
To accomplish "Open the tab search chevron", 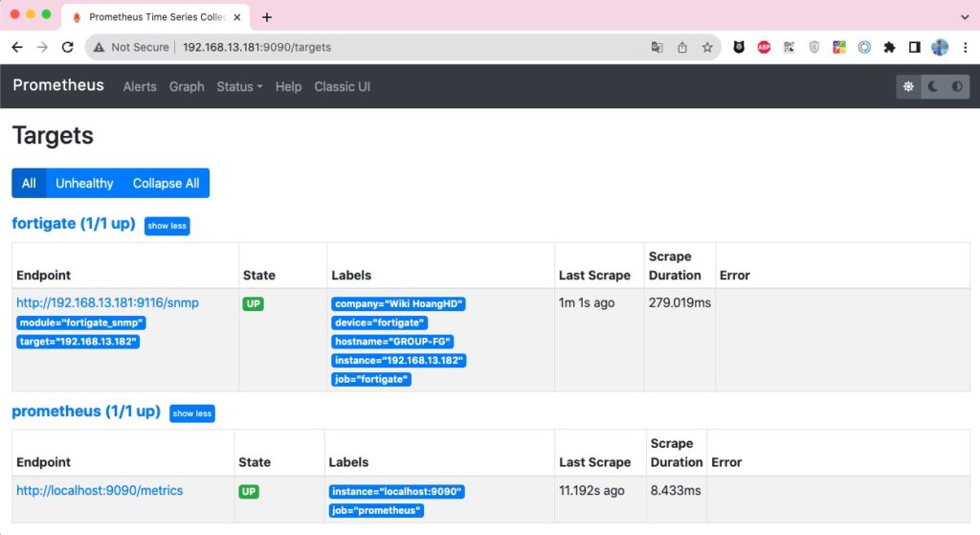I will coord(965,17).
